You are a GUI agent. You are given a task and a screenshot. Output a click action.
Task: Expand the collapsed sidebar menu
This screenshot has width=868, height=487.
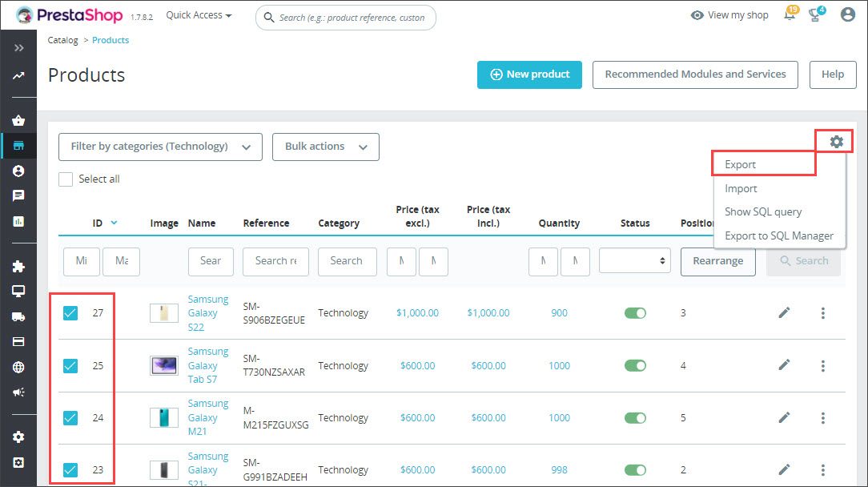(x=19, y=47)
